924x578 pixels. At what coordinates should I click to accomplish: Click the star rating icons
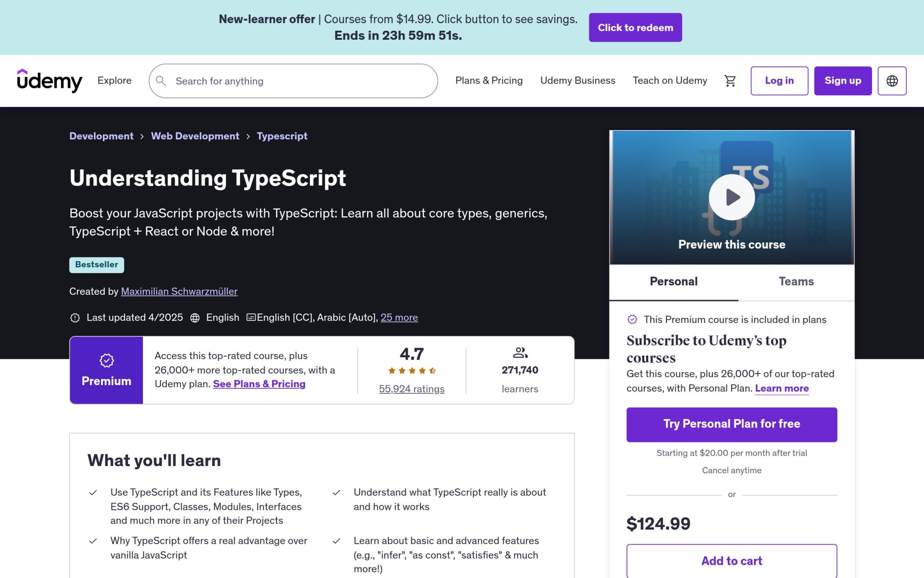click(x=411, y=371)
